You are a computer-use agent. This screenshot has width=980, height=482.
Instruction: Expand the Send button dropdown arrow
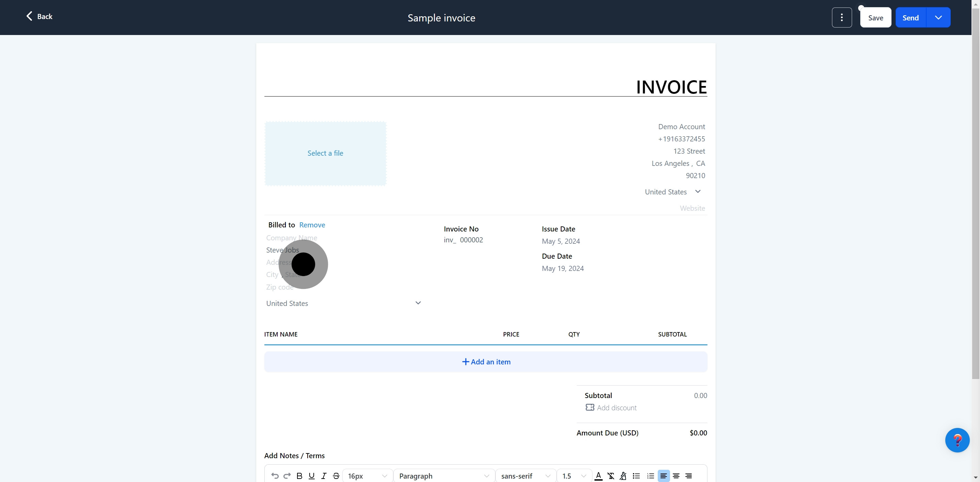click(938, 17)
